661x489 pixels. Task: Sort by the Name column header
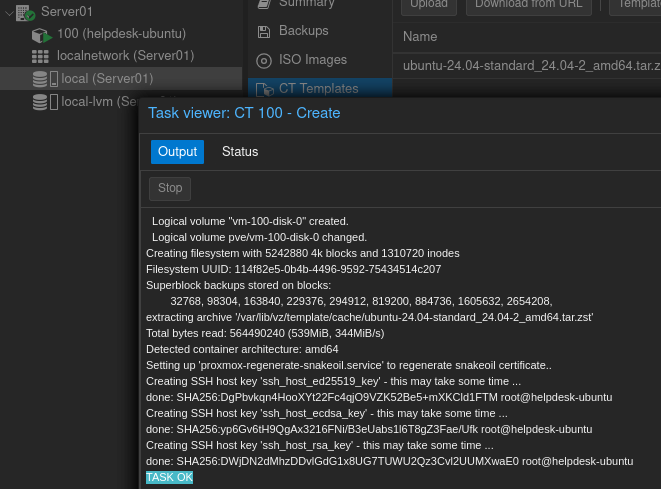click(420, 37)
